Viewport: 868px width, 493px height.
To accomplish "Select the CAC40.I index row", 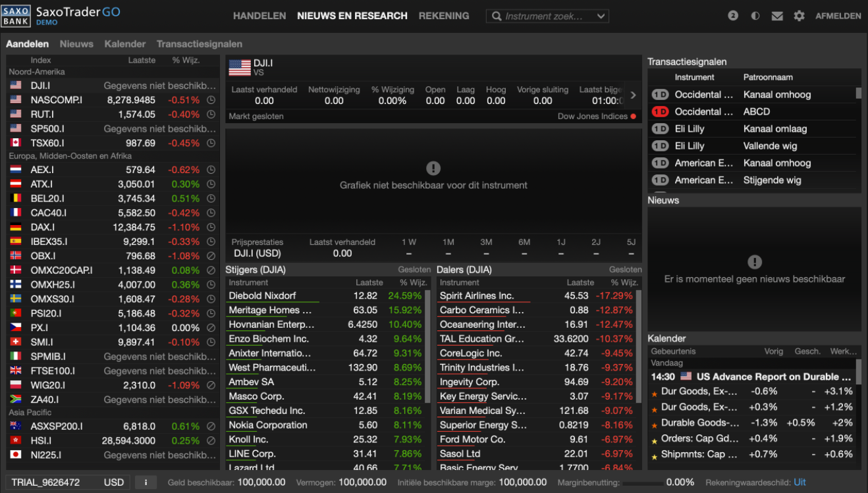I will click(x=113, y=213).
